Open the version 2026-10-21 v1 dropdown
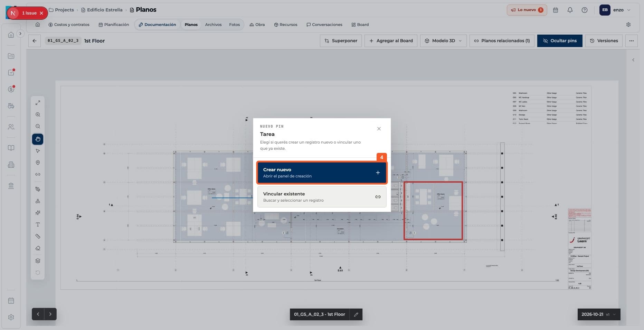This screenshot has height=330, width=644. (x=599, y=314)
